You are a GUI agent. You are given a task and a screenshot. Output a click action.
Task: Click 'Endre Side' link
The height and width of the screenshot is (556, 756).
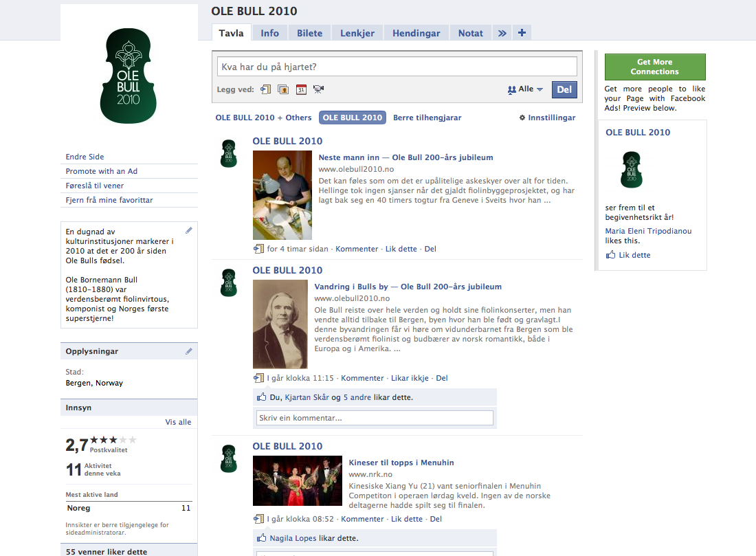tap(85, 157)
